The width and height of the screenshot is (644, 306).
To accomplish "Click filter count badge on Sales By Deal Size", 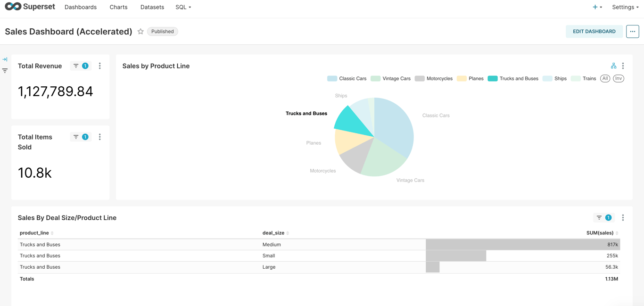I will point(609,218).
